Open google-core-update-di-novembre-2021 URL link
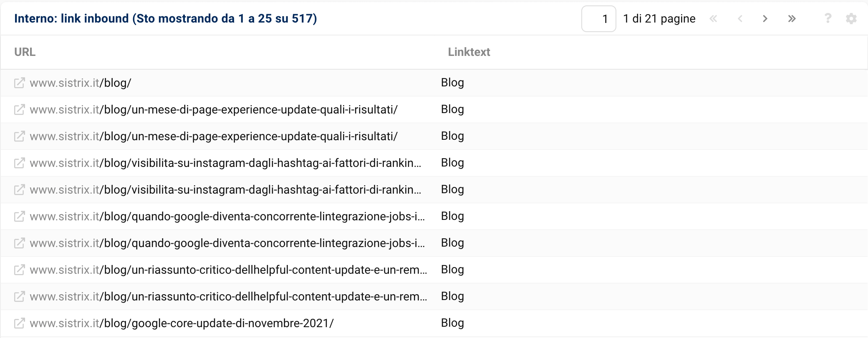868x338 pixels. pos(182,323)
